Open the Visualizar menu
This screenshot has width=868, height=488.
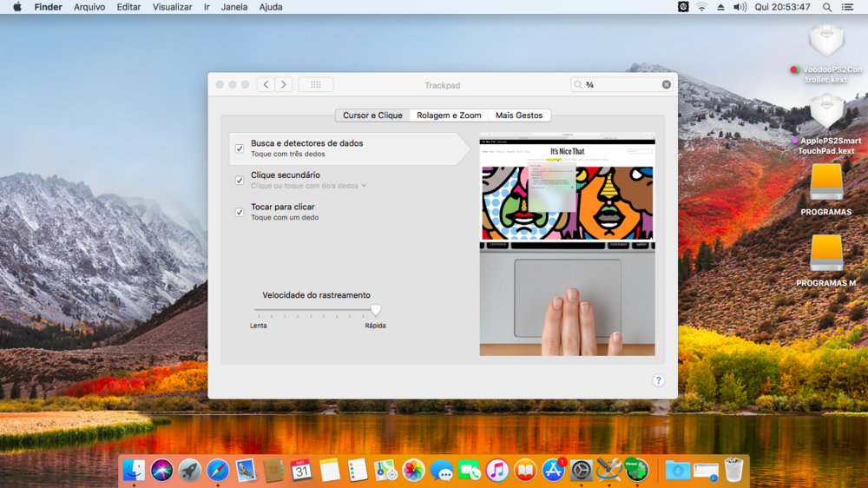tap(172, 7)
